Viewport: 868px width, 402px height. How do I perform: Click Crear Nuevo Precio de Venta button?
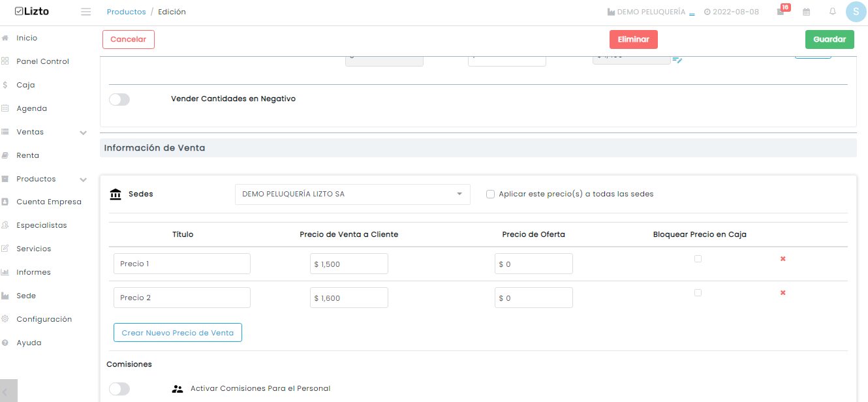pos(178,333)
